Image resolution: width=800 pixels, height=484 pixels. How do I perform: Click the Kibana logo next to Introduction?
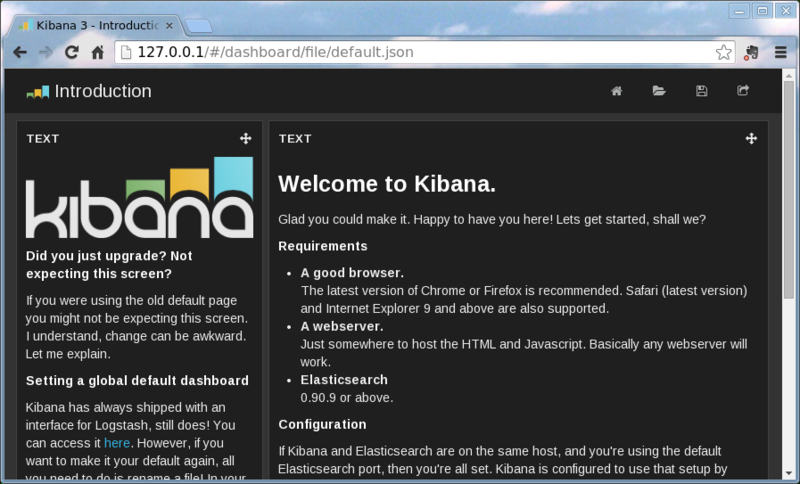[38, 92]
